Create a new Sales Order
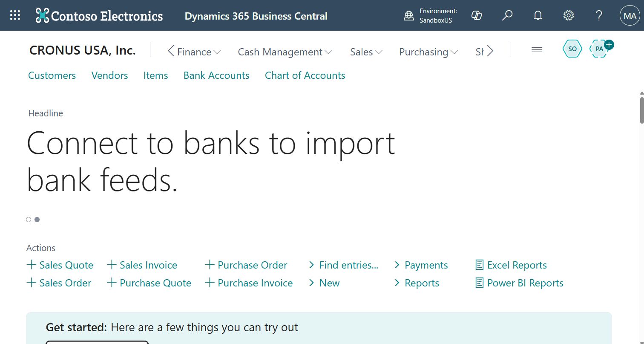The image size is (644, 344). pos(59,283)
